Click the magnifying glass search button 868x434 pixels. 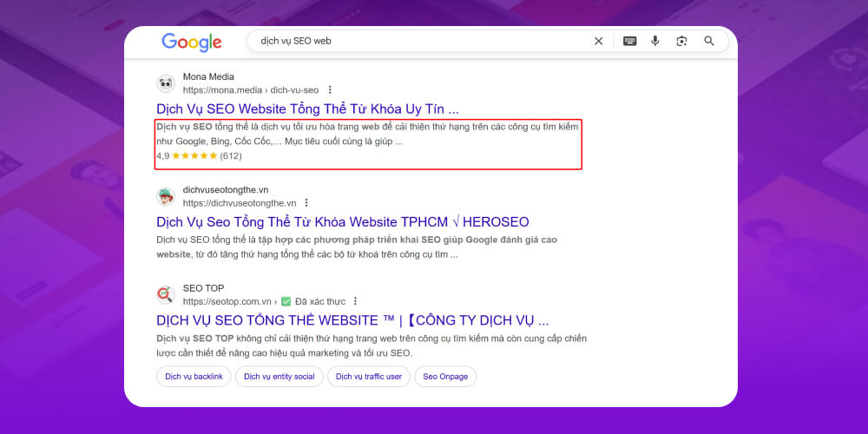pos(709,41)
